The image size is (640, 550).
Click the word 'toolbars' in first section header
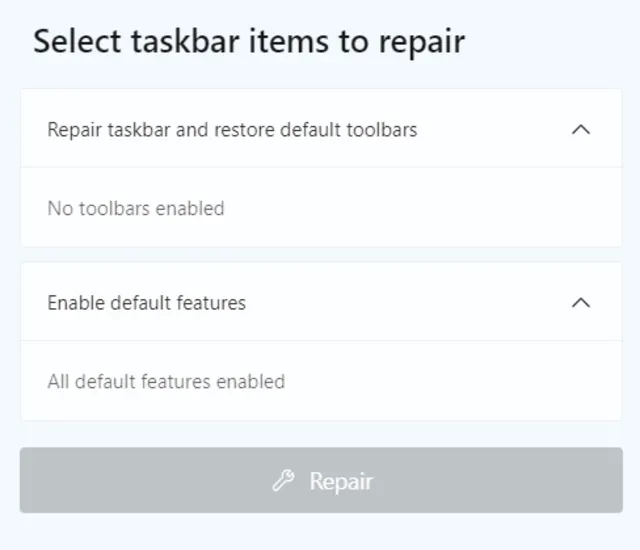pos(384,130)
